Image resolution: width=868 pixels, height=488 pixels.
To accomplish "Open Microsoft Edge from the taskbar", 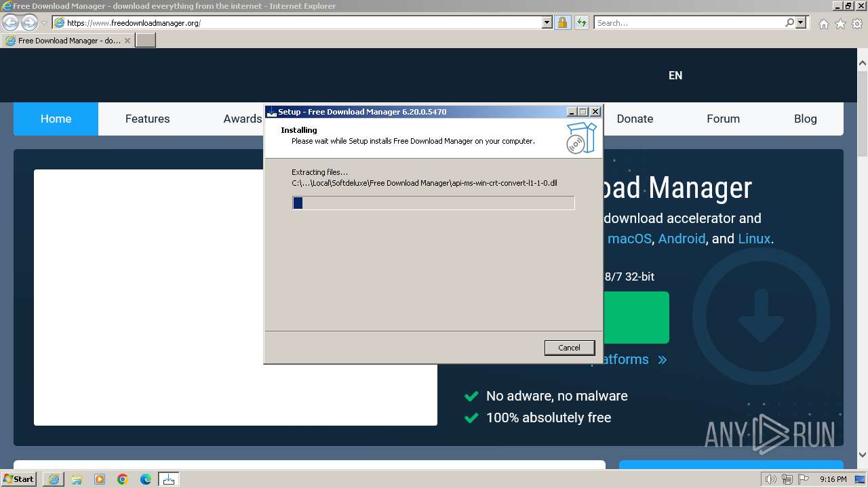I will click(x=146, y=479).
